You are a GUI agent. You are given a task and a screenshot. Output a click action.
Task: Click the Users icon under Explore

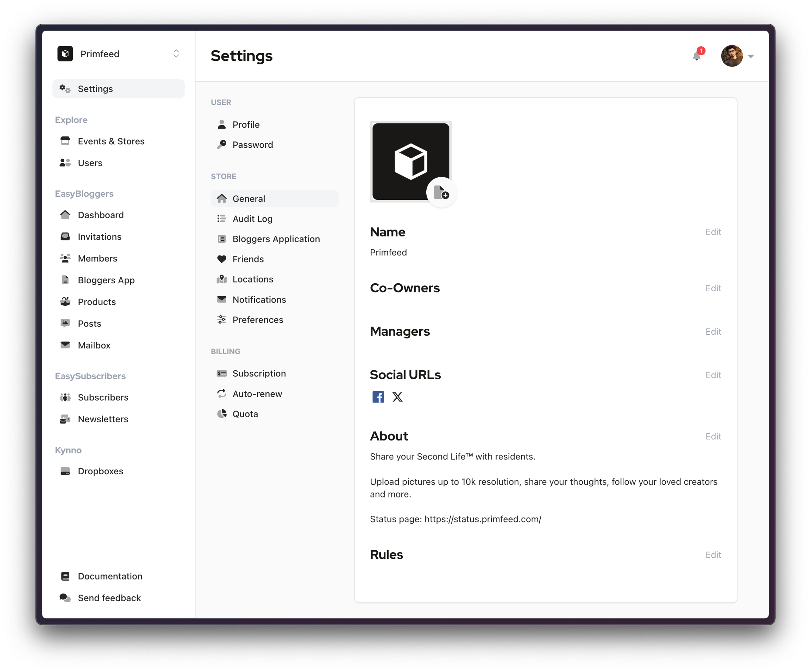click(x=65, y=163)
